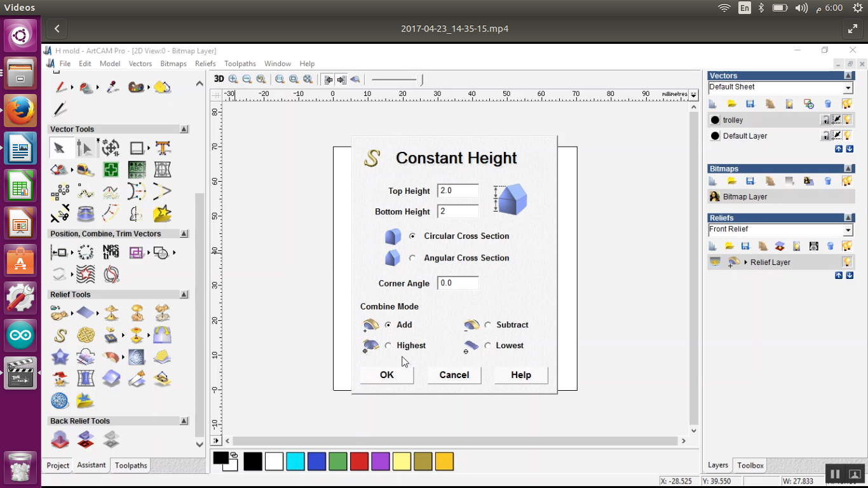
Task: Click the zoom in magnifier icon
Action: (x=233, y=79)
